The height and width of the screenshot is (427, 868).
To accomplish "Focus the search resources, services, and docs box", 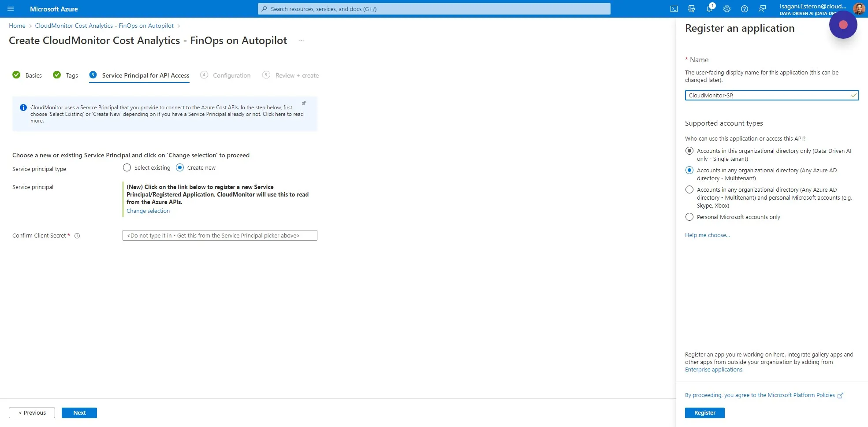I will pos(434,9).
